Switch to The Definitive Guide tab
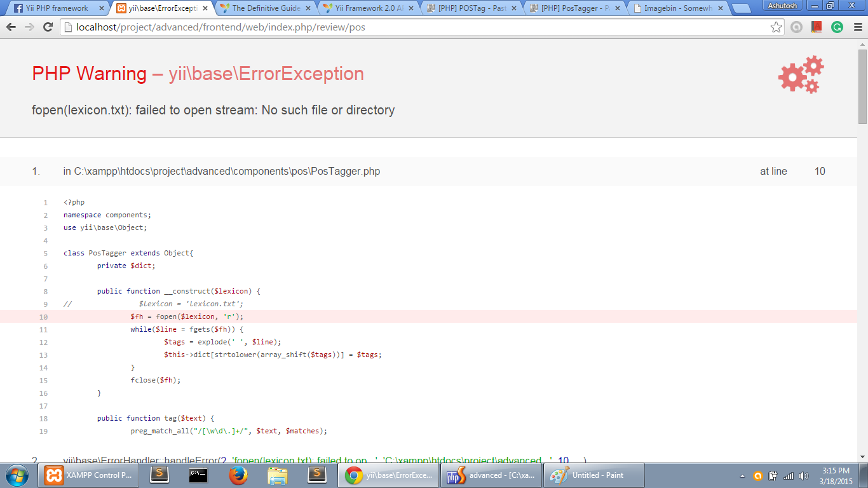The height and width of the screenshot is (488, 868). coord(265,8)
